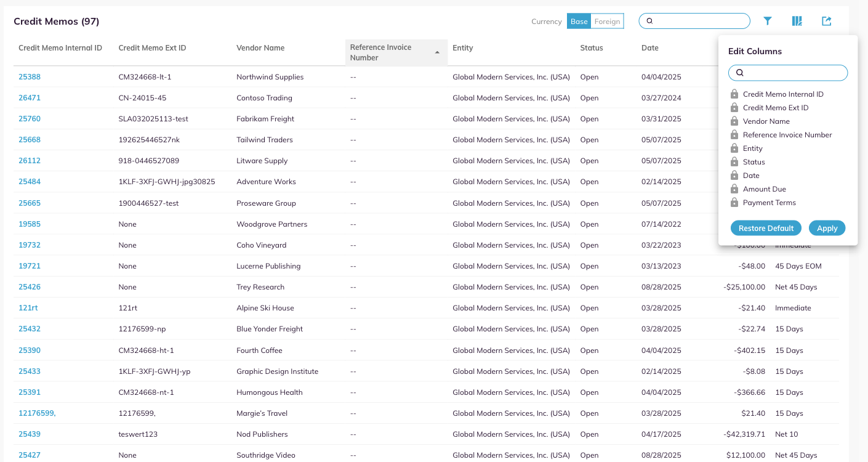This screenshot has height=462, width=868.
Task: Sort by Vendor Name column header
Action: click(x=260, y=48)
